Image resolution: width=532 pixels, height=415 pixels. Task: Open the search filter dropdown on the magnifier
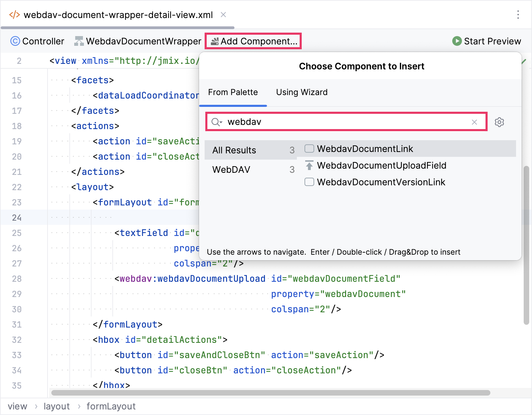click(x=216, y=122)
